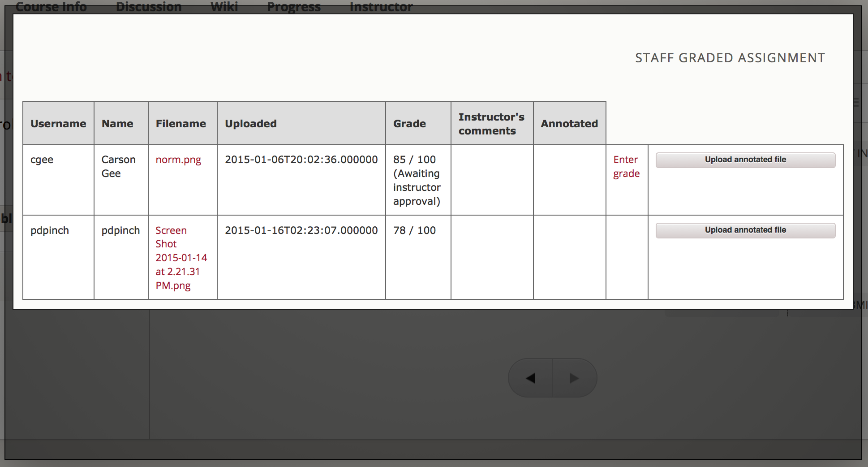Open the Course Info tab

pos(51,7)
